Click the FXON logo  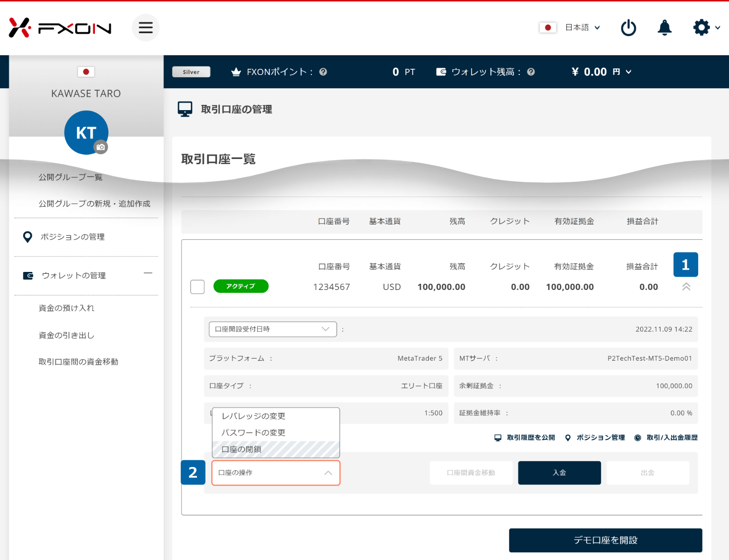pyautogui.click(x=60, y=28)
